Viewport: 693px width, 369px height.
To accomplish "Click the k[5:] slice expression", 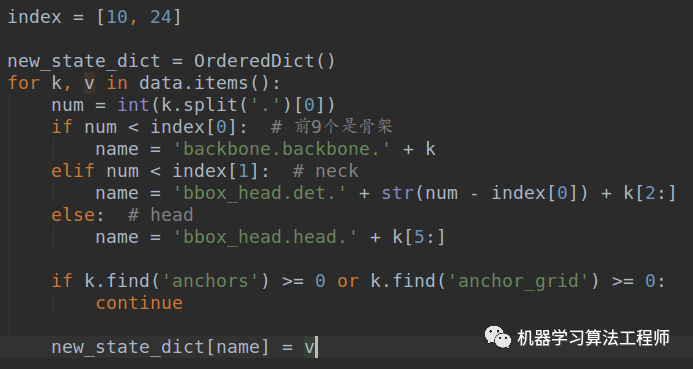I will [x=419, y=237].
